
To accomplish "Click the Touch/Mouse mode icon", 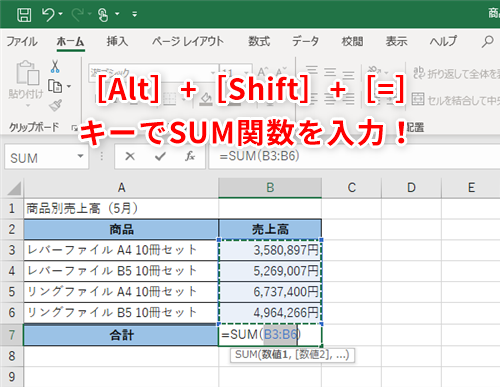I will (x=103, y=15).
